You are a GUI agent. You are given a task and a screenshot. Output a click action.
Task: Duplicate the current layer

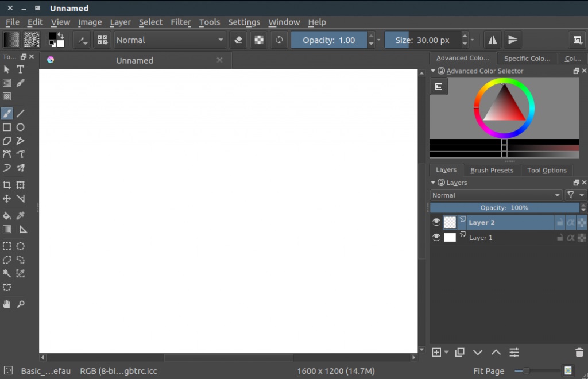tap(459, 353)
